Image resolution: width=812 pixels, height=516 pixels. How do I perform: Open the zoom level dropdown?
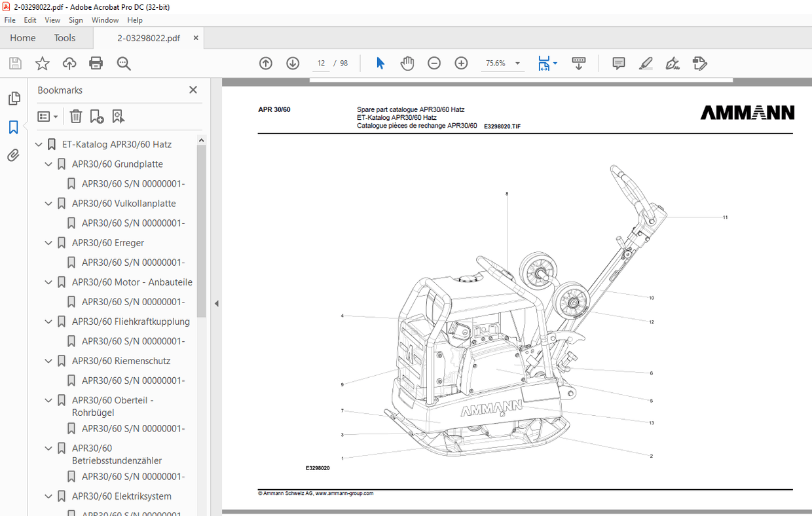517,63
